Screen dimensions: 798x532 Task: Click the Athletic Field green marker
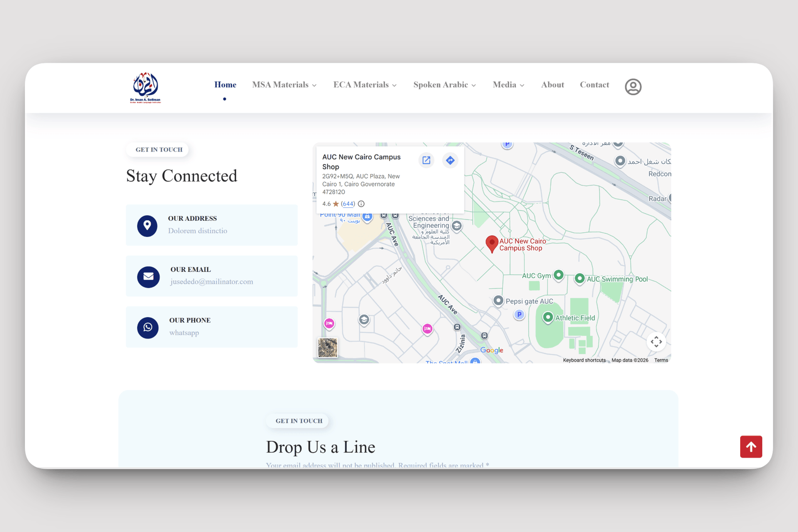pyautogui.click(x=548, y=317)
